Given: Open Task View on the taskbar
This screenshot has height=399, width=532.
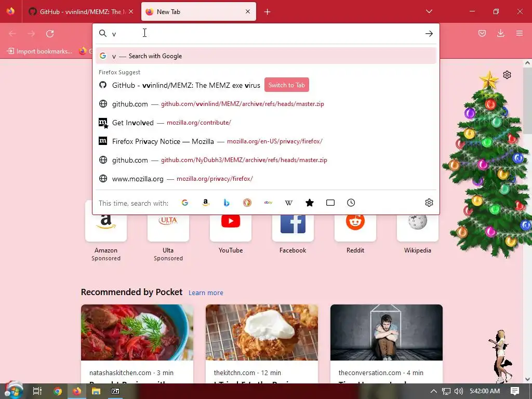Looking at the screenshot, I should pos(37,391).
